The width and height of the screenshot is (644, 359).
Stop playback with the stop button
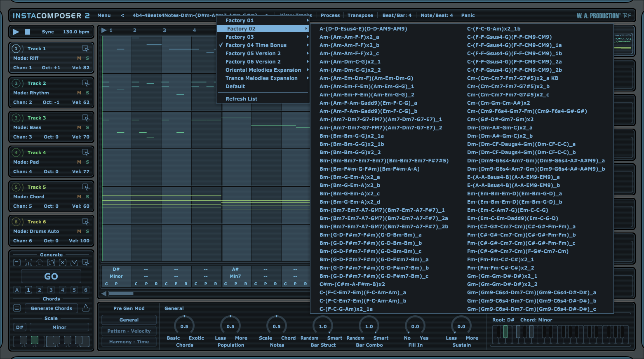(x=28, y=32)
